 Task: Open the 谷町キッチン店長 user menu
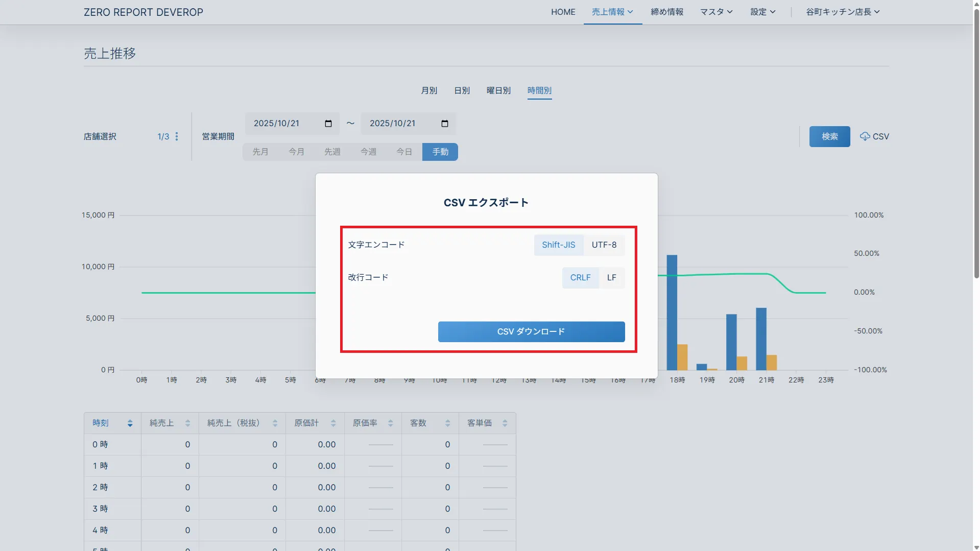click(x=843, y=12)
